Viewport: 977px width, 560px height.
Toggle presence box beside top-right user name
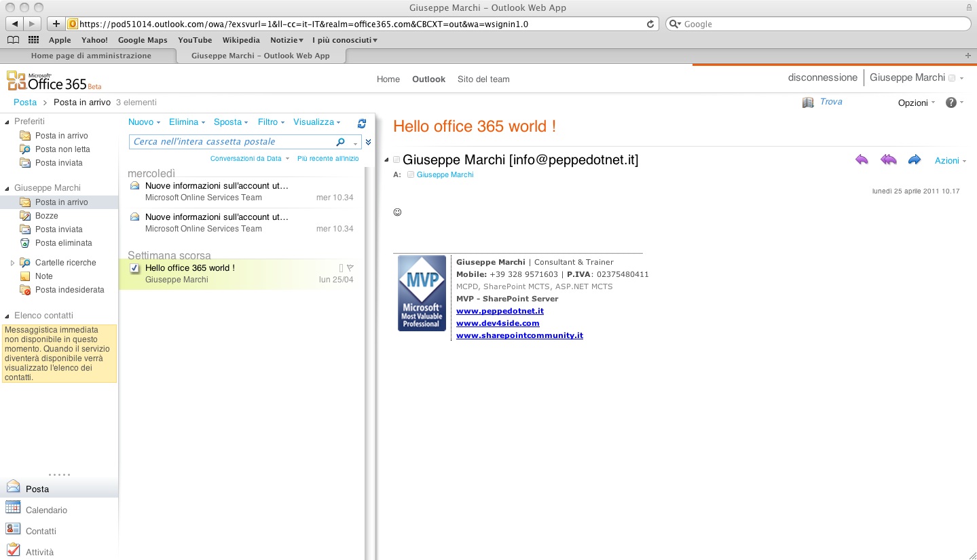(952, 78)
